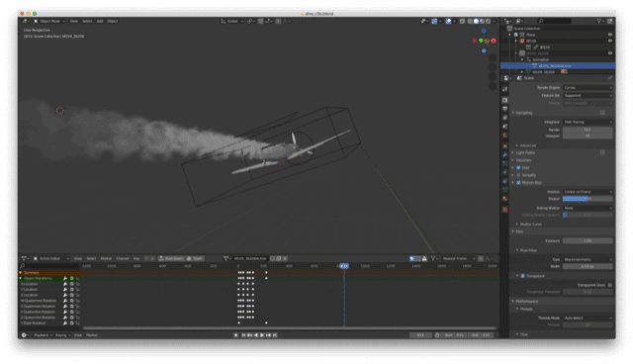Play the animation forward
Image resolution: width=633 pixels, height=364 pixels.
pyautogui.click(x=262, y=335)
